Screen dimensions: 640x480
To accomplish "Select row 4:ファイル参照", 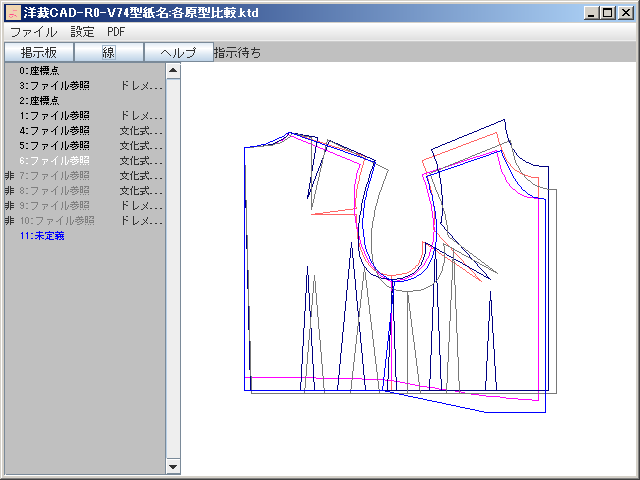I will (x=85, y=131).
